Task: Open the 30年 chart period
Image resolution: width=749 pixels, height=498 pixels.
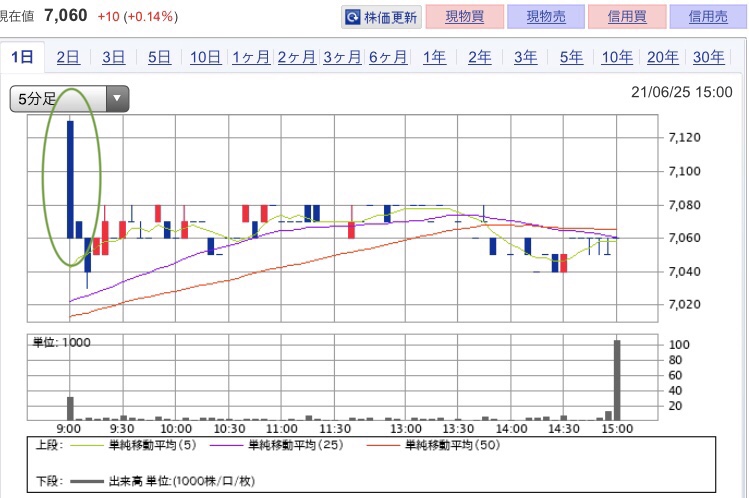Action: [709, 57]
